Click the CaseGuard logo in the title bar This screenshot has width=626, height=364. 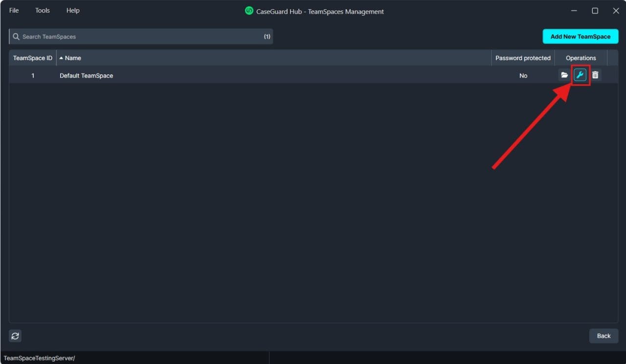tap(249, 11)
